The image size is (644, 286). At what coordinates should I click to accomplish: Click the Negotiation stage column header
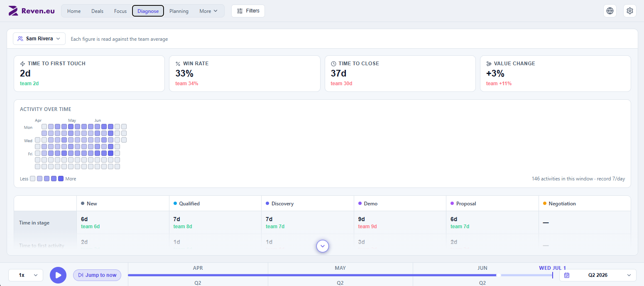coord(585,204)
